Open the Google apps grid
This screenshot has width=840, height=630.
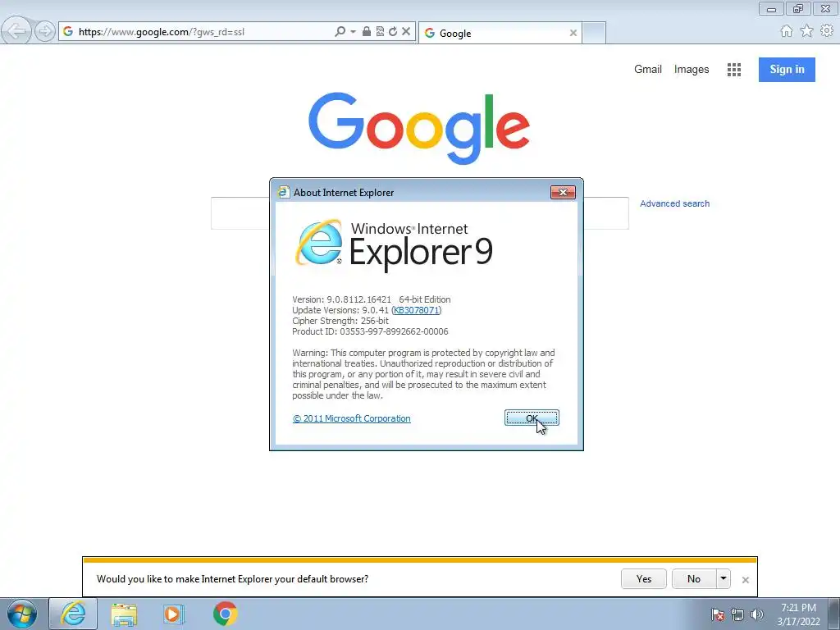[734, 70]
